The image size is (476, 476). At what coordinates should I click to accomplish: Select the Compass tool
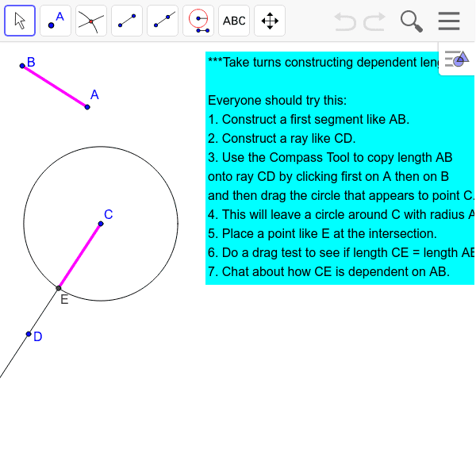pyautogui.click(x=198, y=21)
